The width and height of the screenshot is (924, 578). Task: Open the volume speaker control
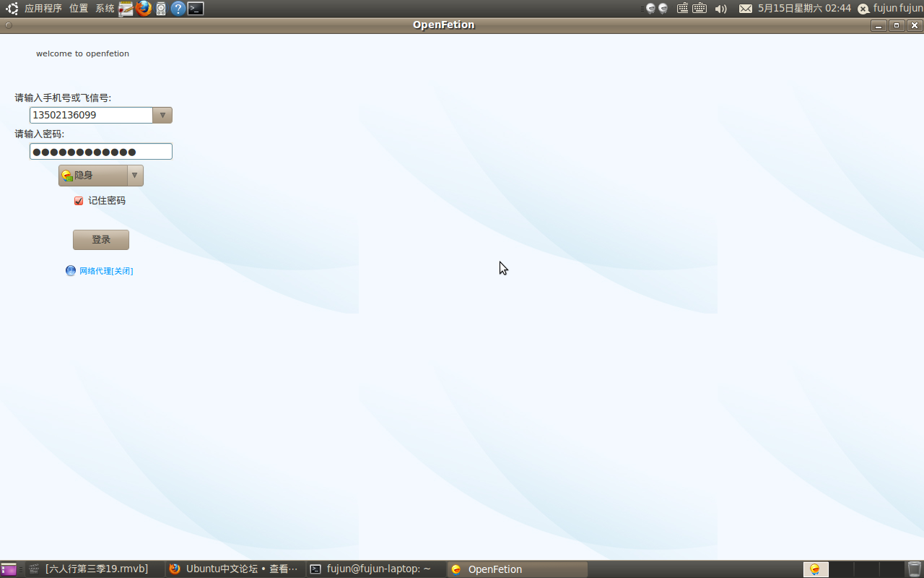(720, 9)
